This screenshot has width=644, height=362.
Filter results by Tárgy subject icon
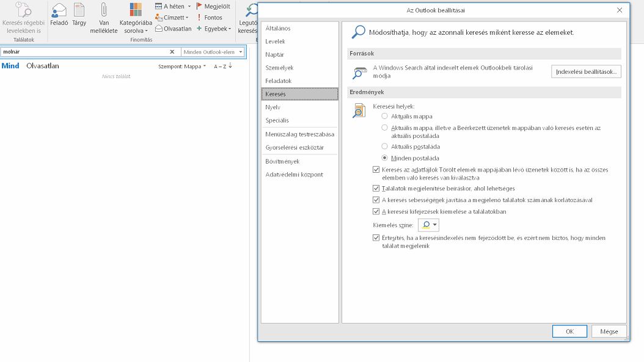(x=79, y=10)
